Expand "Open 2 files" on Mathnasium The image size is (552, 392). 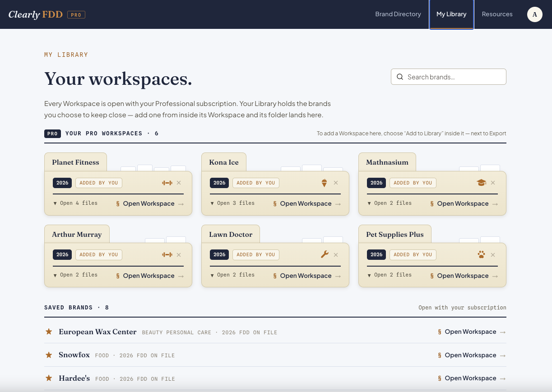390,203
